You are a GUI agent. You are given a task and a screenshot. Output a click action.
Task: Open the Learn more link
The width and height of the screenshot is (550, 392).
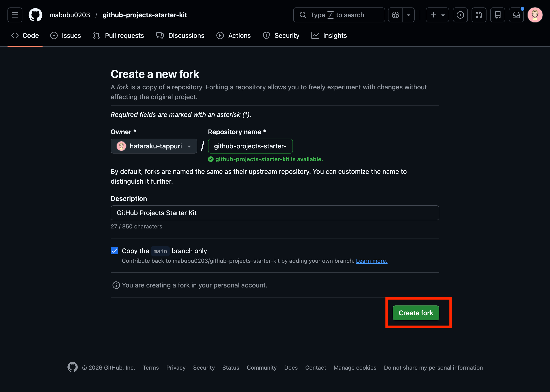tap(372, 261)
